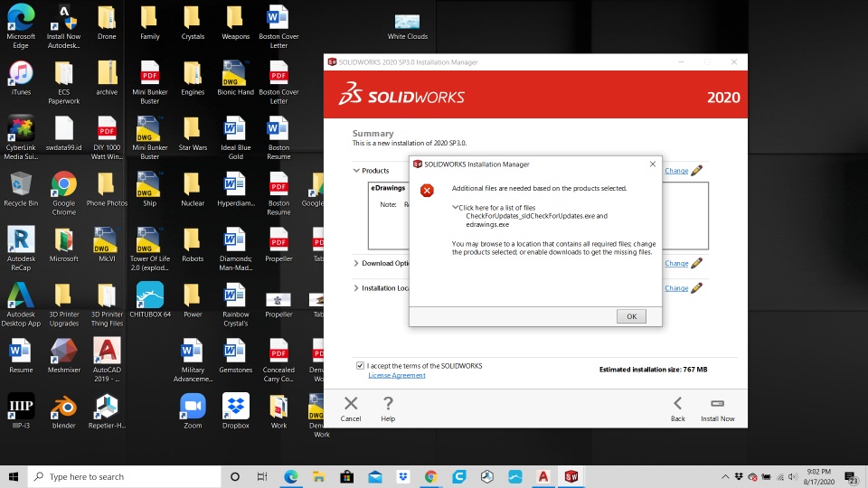
Task: Toggle the accept SOLIDWORKS terms checkbox
Action: tap(360, 366)
